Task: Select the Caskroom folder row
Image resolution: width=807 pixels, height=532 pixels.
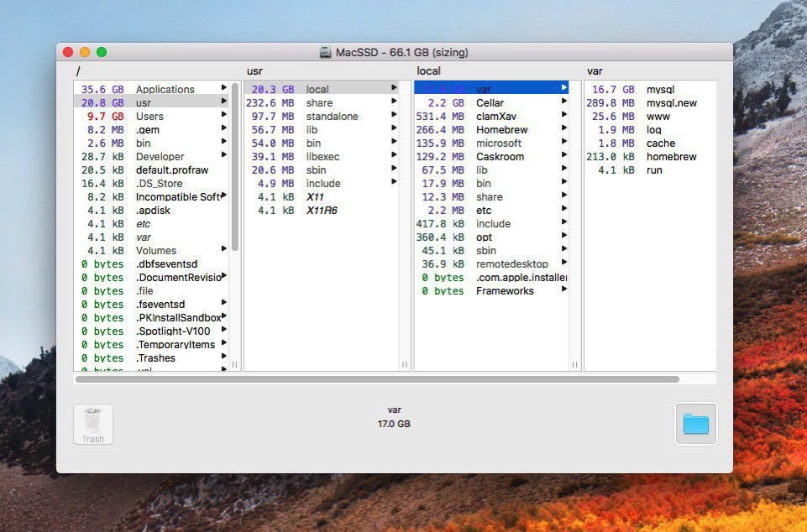Action: point(500,156)
